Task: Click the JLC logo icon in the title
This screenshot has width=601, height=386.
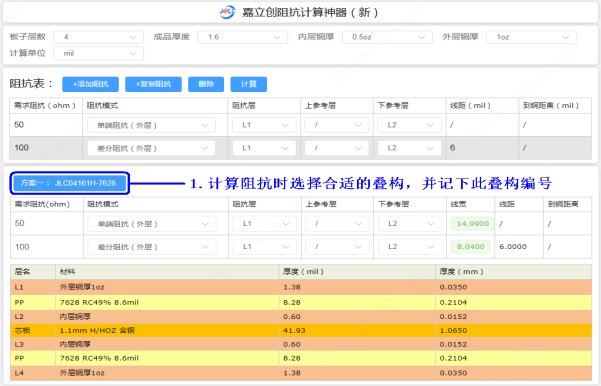Action: pyautogui.click(x=227, y=12)
